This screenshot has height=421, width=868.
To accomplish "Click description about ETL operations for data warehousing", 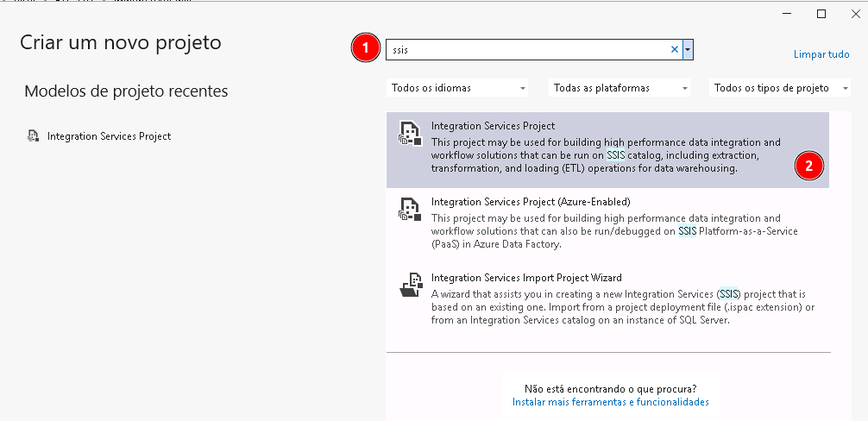I will point(606,155).
